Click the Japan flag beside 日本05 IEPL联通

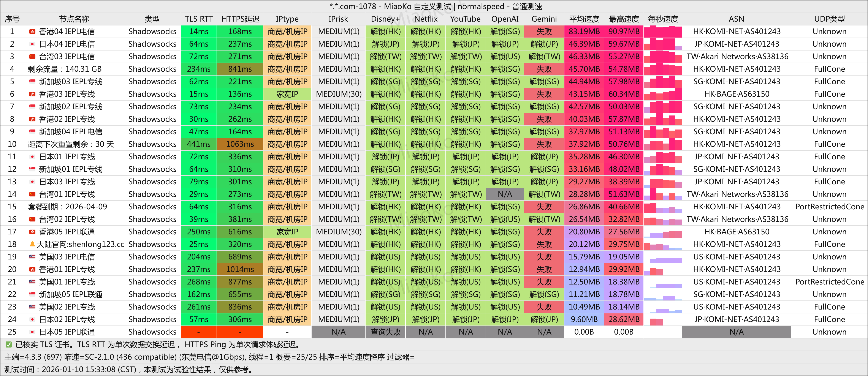tap(32, 332)
